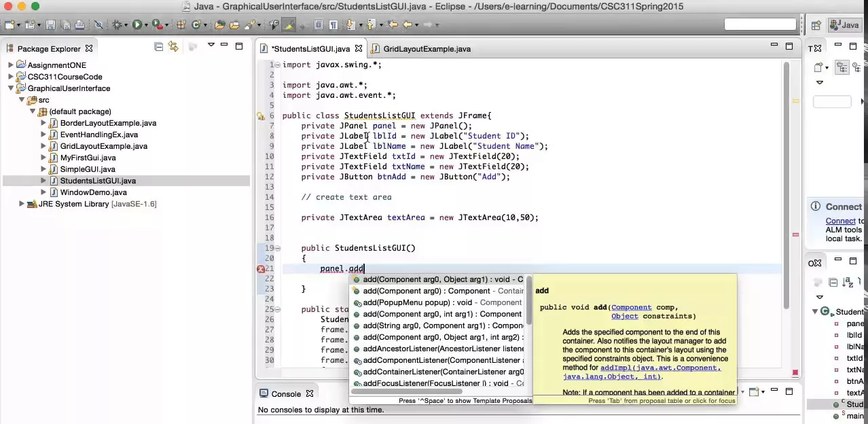Select the StudentsListGUI.java editor tab

point(311,49)
